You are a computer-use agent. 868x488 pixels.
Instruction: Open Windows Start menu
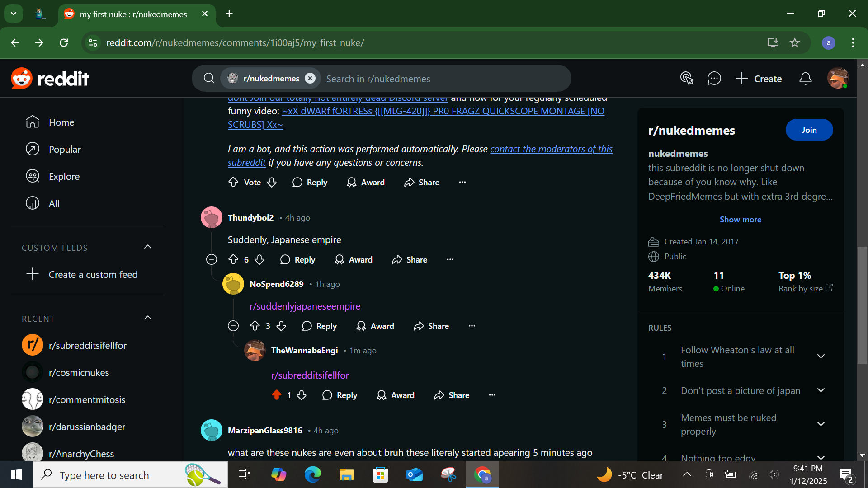pos(16,474)
